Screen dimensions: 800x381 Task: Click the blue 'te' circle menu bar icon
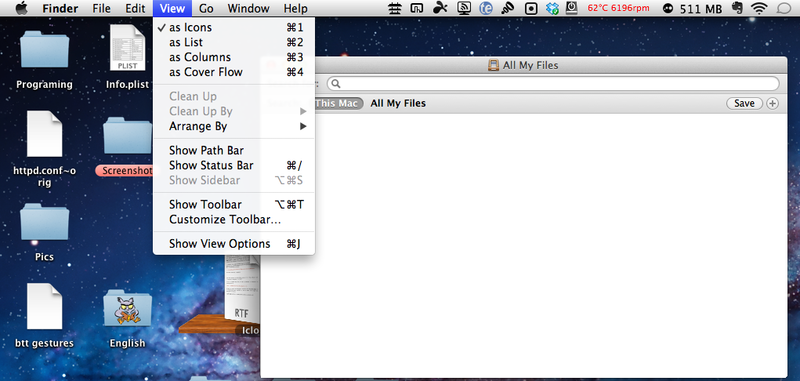(486, 8)
